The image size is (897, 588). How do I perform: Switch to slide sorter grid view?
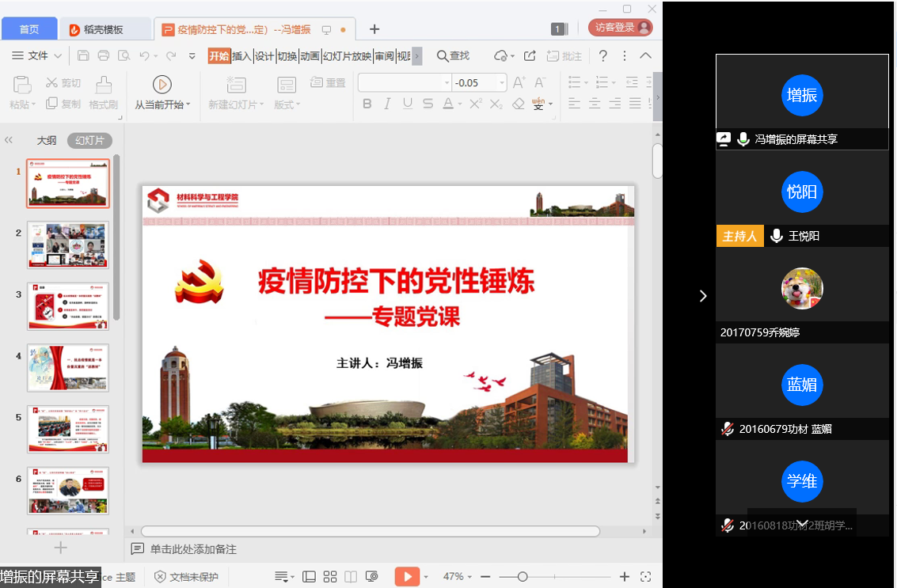[330, 576]
